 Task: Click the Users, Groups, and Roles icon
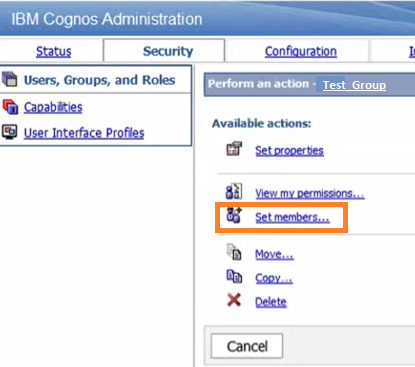click(9, 79)
